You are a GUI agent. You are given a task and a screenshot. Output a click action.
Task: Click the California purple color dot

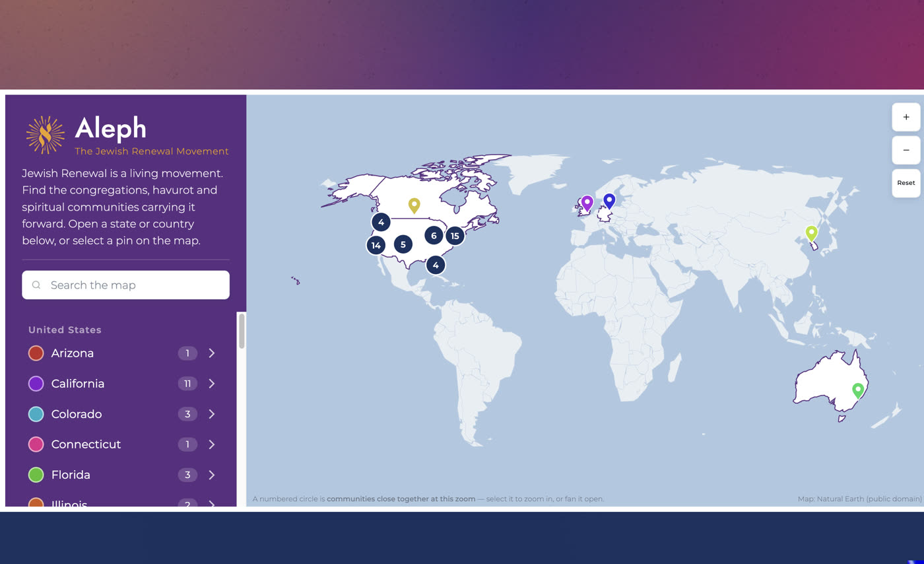(36, 384)
